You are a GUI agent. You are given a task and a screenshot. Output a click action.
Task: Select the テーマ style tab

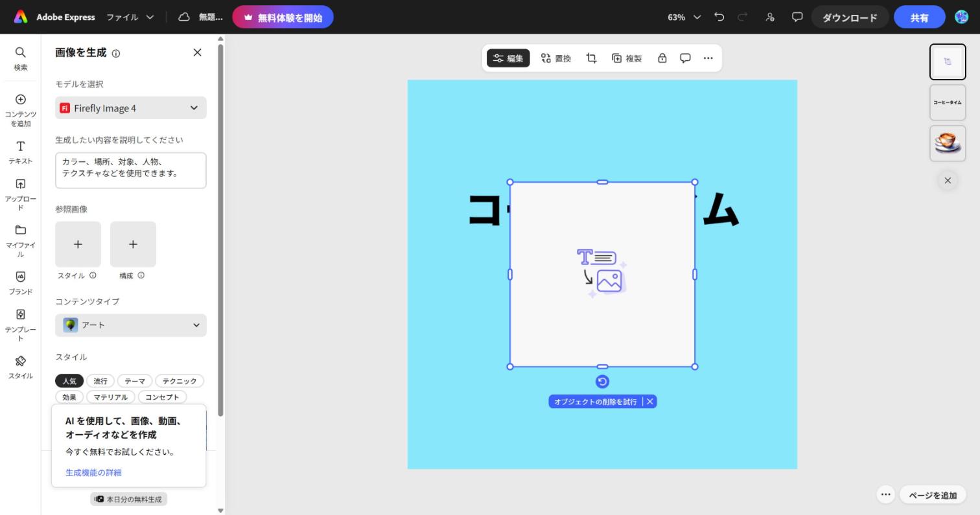pos(135,381)
